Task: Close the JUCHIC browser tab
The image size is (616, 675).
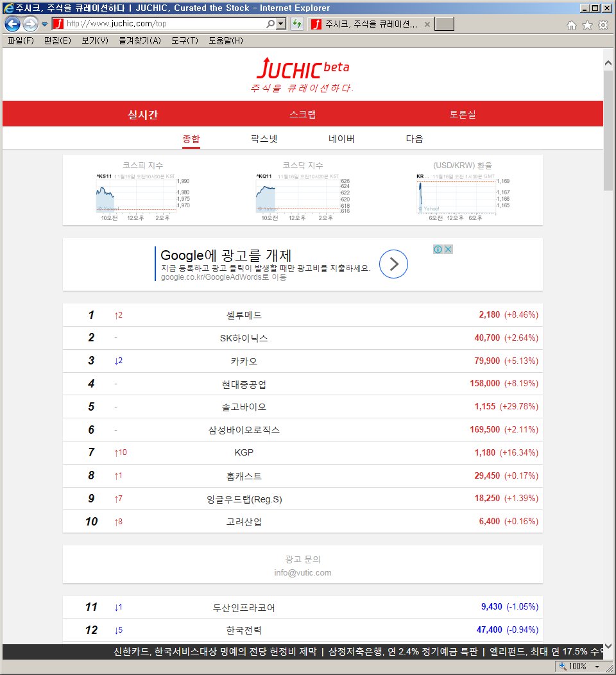Action: 427,24
